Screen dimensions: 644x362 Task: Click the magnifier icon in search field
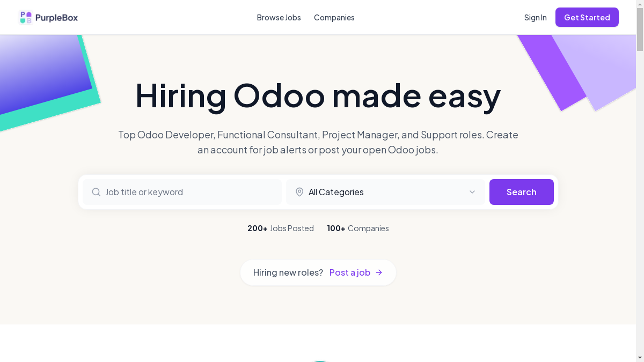point(96,192)
